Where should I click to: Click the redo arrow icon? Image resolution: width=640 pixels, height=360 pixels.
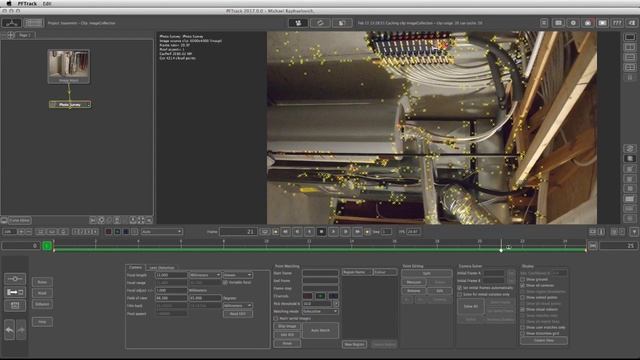(x=21, y=330)
